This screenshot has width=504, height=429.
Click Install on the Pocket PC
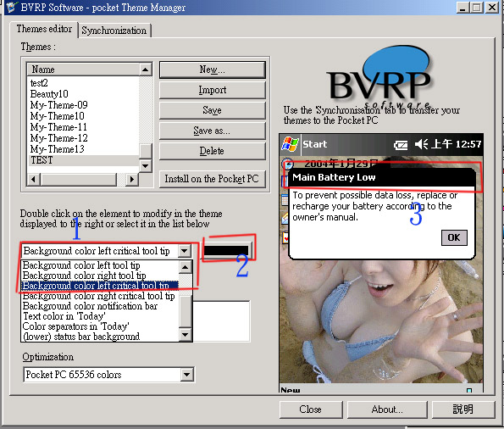pos(212,179)
